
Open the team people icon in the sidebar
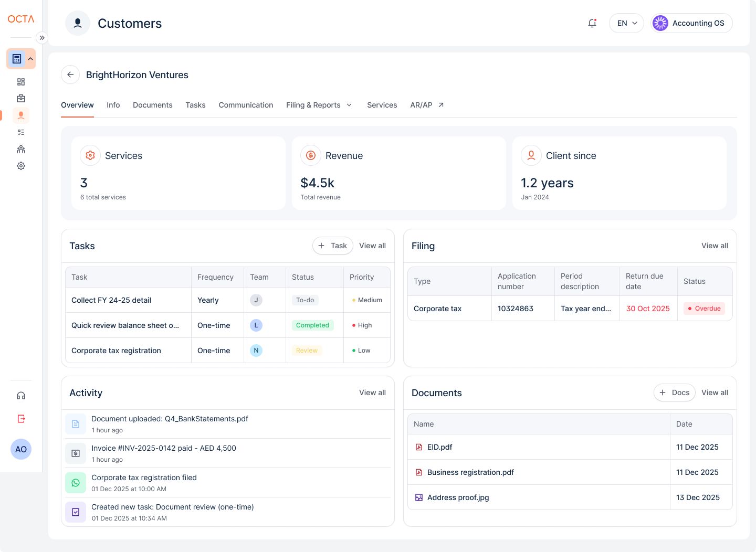pos(21,149)
